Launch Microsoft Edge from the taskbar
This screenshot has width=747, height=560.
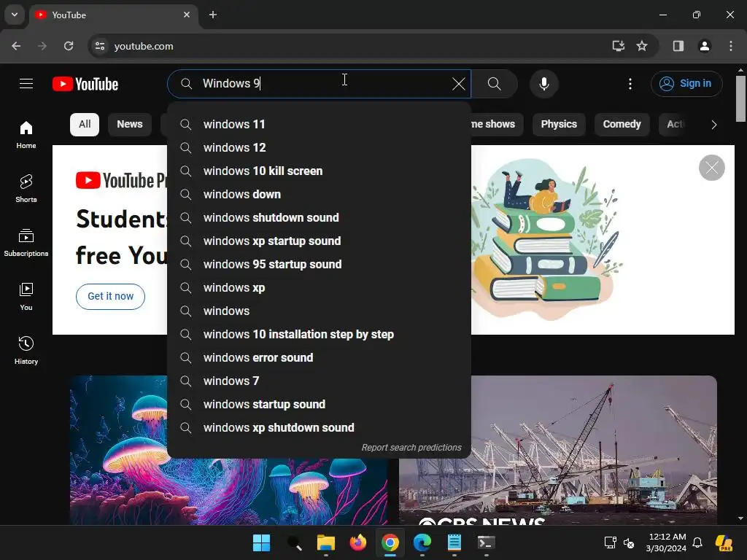[422, 542]
